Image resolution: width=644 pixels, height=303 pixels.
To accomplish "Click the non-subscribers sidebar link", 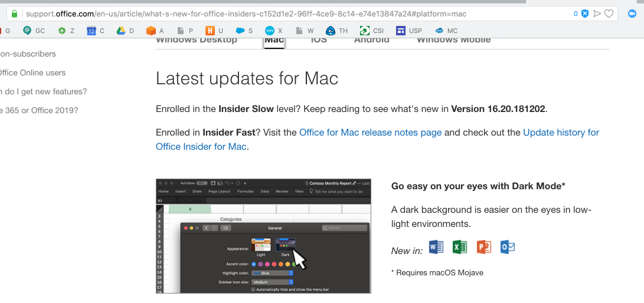I will (x=28, y=54).
